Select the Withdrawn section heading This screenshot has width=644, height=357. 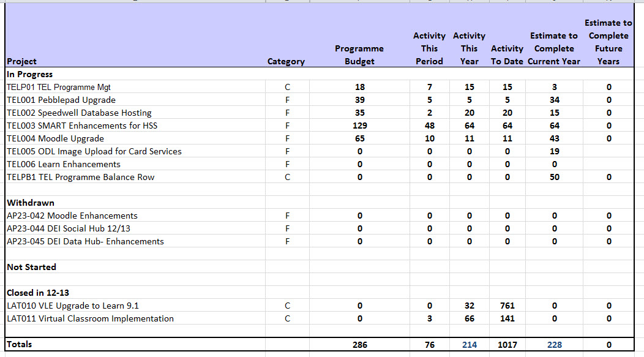point(31,203)
